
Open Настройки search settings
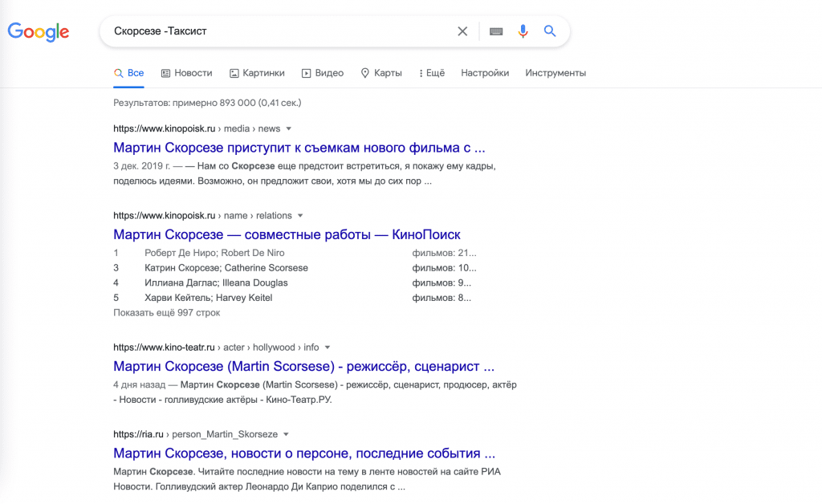[x=485, y=73]
